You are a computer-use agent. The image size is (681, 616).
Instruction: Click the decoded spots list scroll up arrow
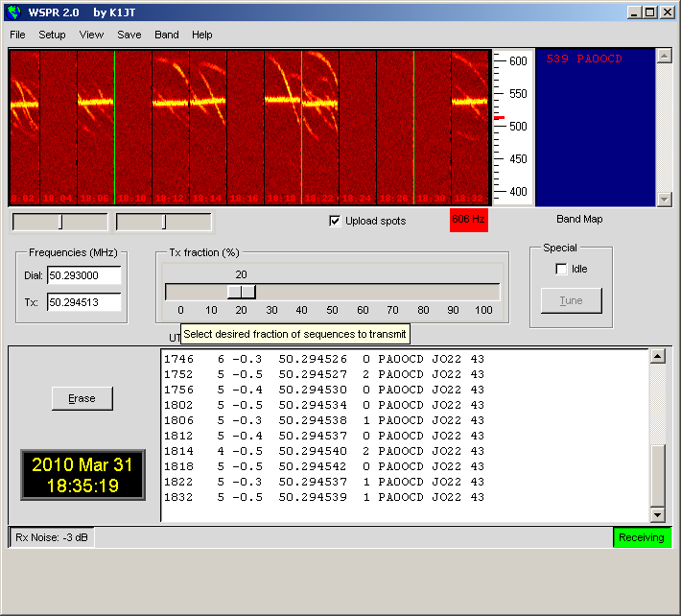click(x=658, y=357)
